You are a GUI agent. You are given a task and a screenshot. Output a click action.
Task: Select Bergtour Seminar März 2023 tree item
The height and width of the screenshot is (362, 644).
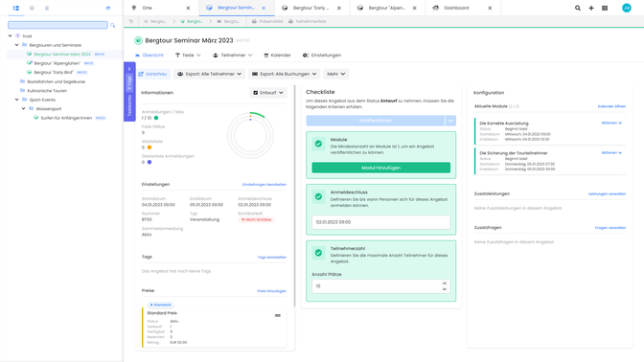point(62,55)
